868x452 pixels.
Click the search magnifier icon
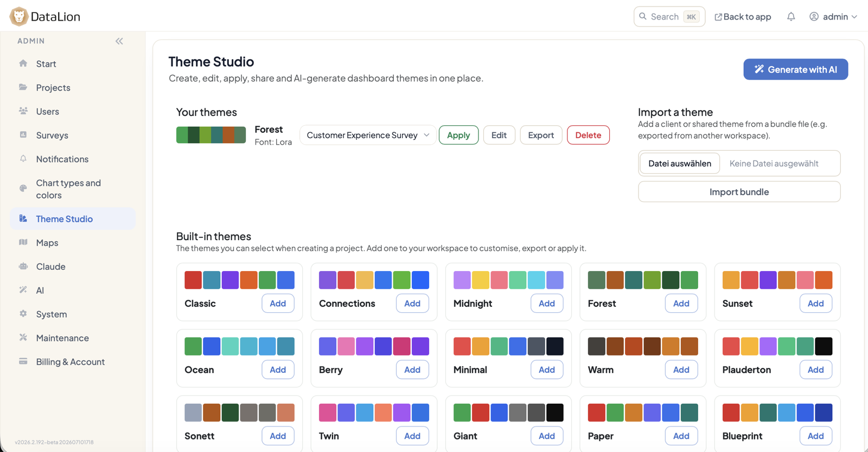[643, 16]
